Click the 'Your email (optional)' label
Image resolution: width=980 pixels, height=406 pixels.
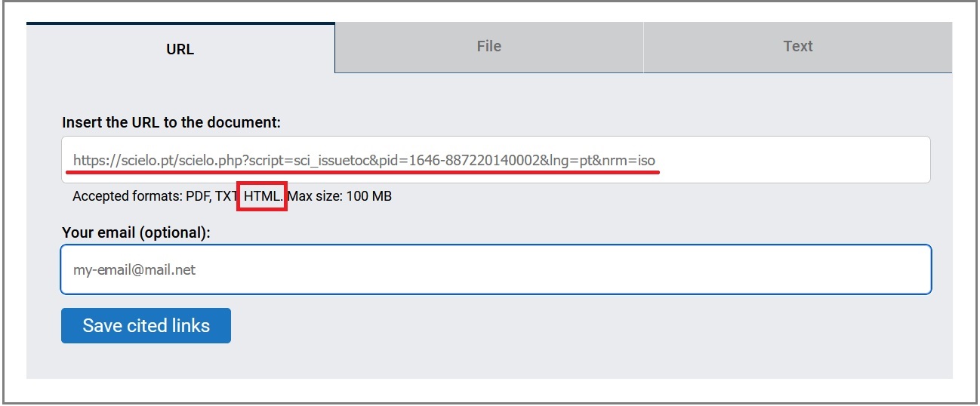tap(136, 232)
